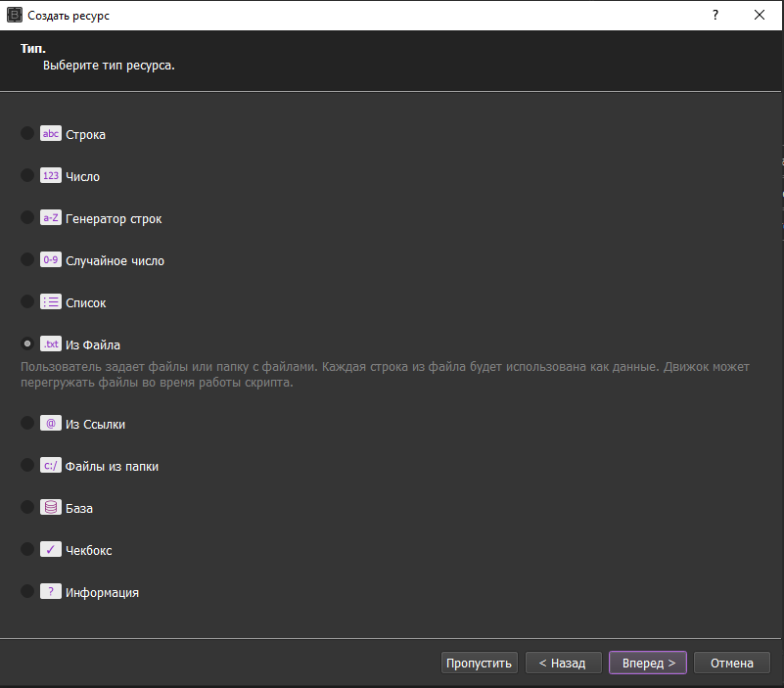784x688 pixels.
Task: Select the База radio button
Action: click(27, 508)
